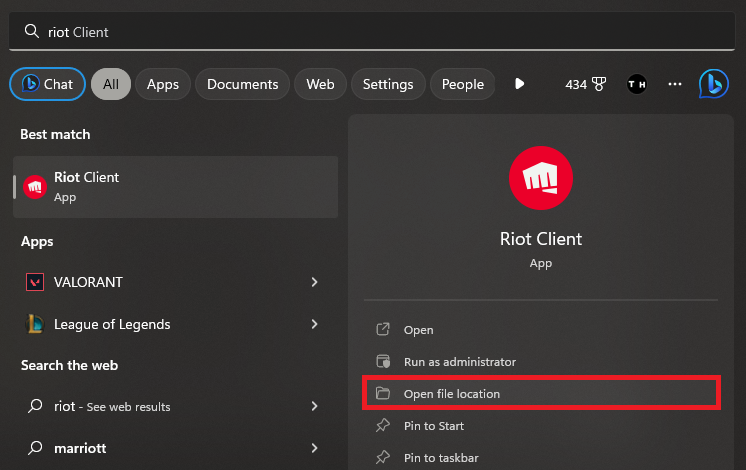The image size is (746, 470).
Task: Click Run as administrator
Action: pyautogui.click(x=459, y=362)
